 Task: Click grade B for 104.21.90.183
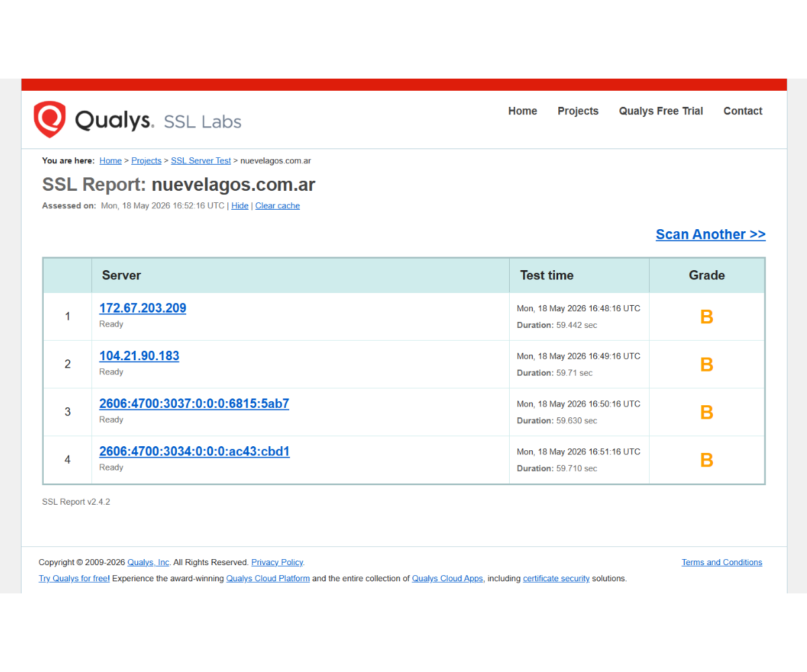coord(707,364)
